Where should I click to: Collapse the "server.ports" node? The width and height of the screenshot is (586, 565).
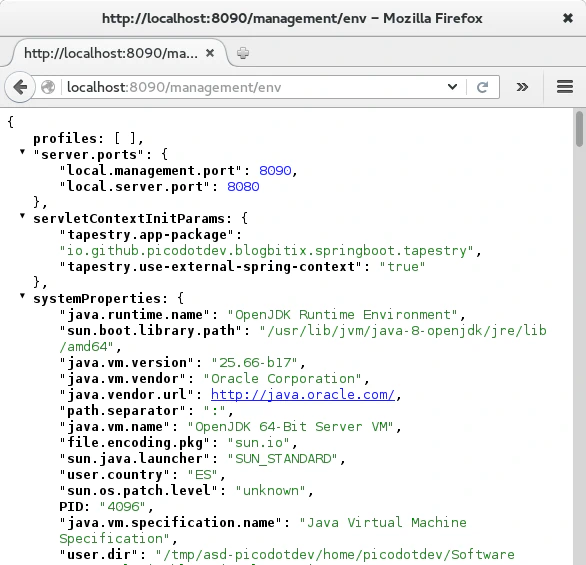(22, 152)
